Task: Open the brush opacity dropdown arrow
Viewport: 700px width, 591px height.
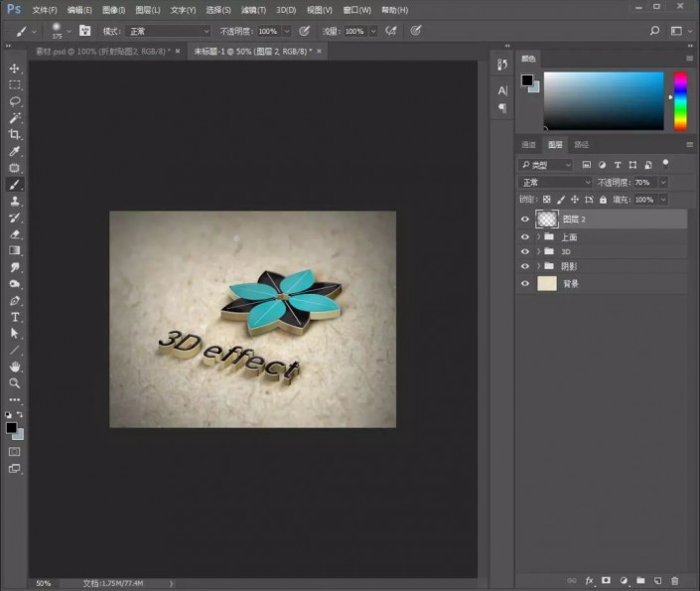Action: pos(287,31)
